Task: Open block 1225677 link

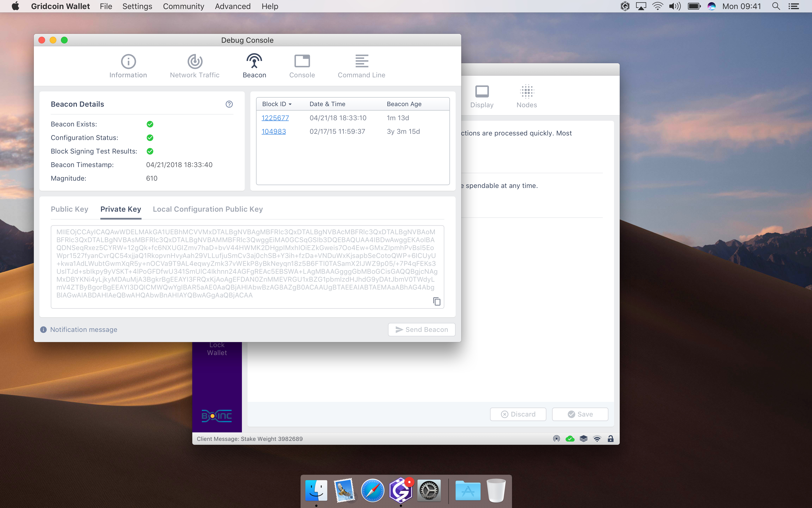Action: tap(275, 118)
